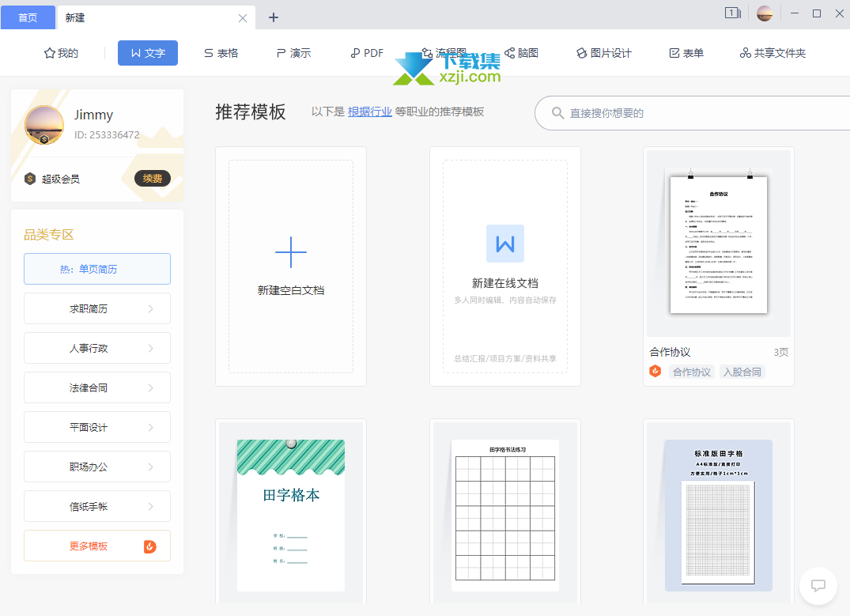Open 更多模板 more templates

[x=97, y=546]
